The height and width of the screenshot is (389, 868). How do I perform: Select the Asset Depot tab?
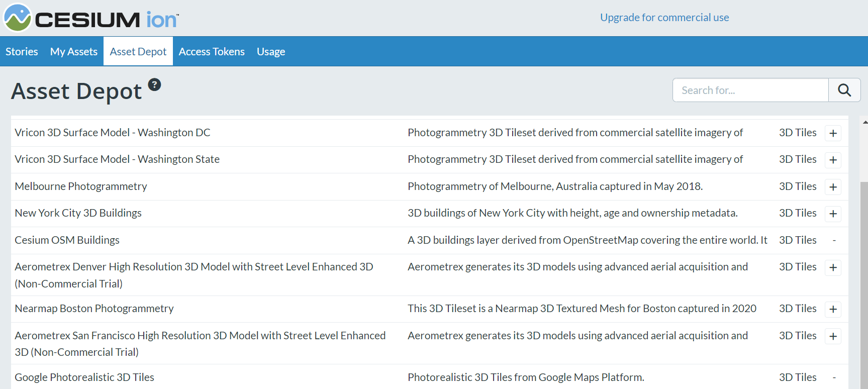click(x=138, y=52)
